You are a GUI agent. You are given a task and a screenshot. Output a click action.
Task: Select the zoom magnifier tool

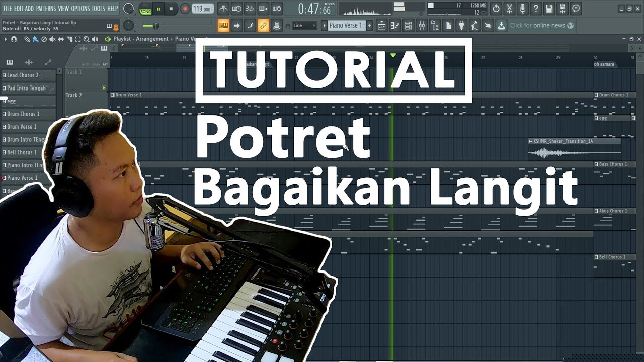(x=86, y=39)
